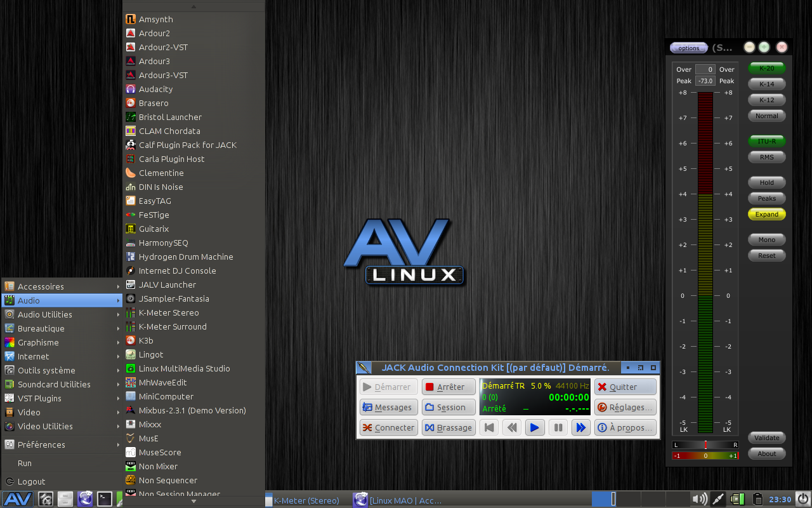This screenshot has height=508, width=812.
Task: Choose Logout in the main menu
Action: pyautogui.click(x=62, y=481)
